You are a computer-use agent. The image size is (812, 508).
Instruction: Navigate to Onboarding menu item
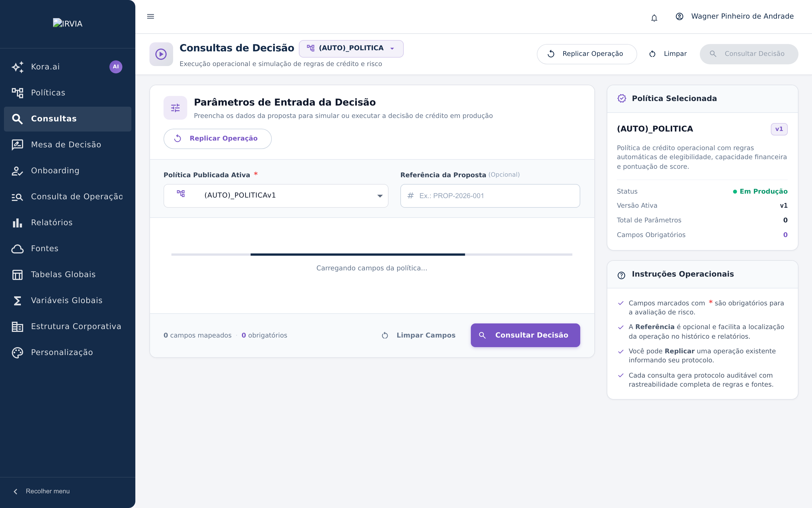tap(67, 171)
